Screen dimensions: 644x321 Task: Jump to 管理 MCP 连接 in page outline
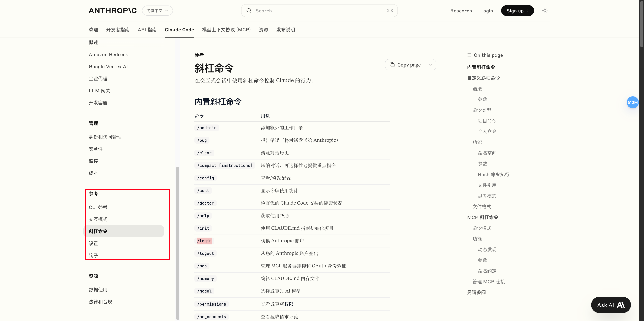coord(489,282)
